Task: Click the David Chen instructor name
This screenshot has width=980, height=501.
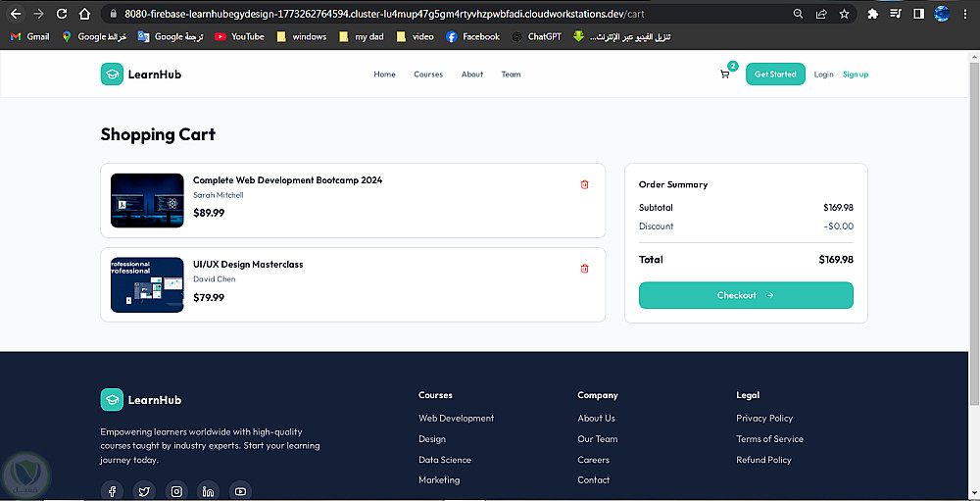Action: 215,279
